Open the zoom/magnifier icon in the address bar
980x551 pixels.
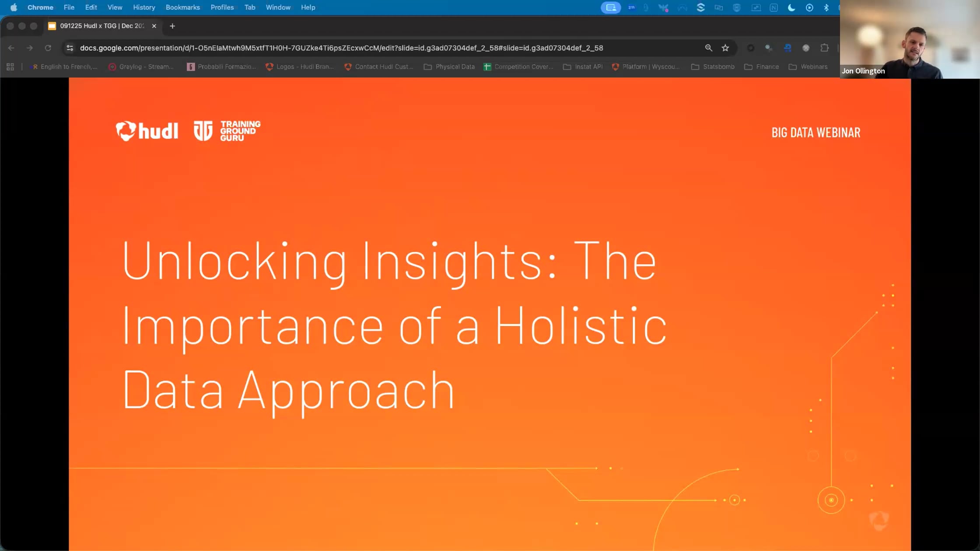708,48
